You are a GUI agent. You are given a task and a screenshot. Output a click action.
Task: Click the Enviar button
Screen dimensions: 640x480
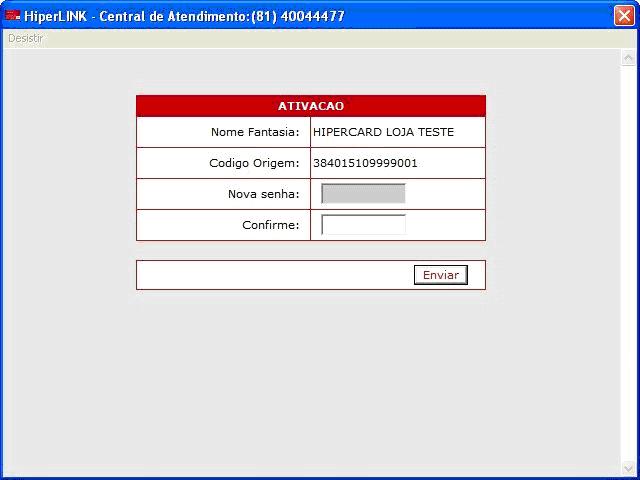point(440,275)
